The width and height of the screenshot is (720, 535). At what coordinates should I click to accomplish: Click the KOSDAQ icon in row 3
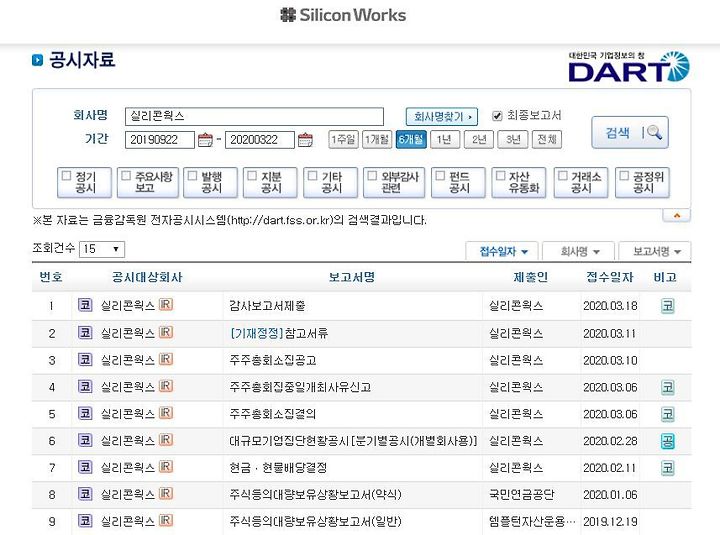[x=85, y=359]
